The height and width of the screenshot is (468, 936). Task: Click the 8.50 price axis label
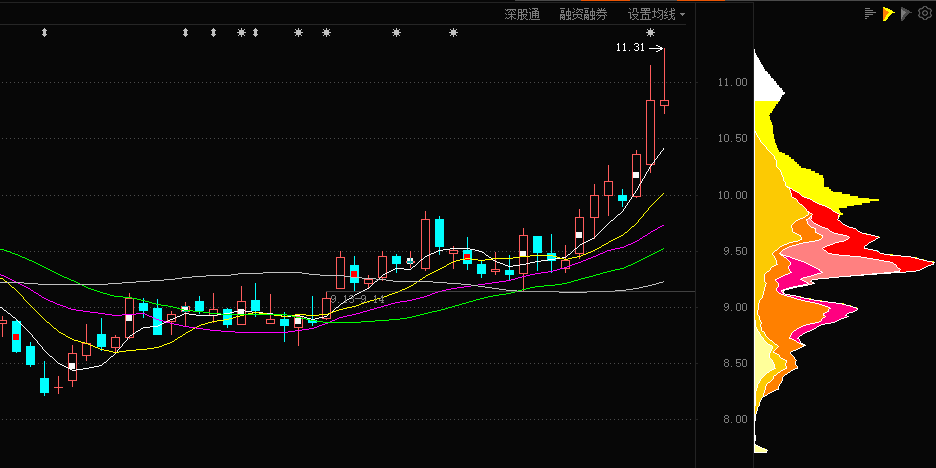click(x=735, y=364)
